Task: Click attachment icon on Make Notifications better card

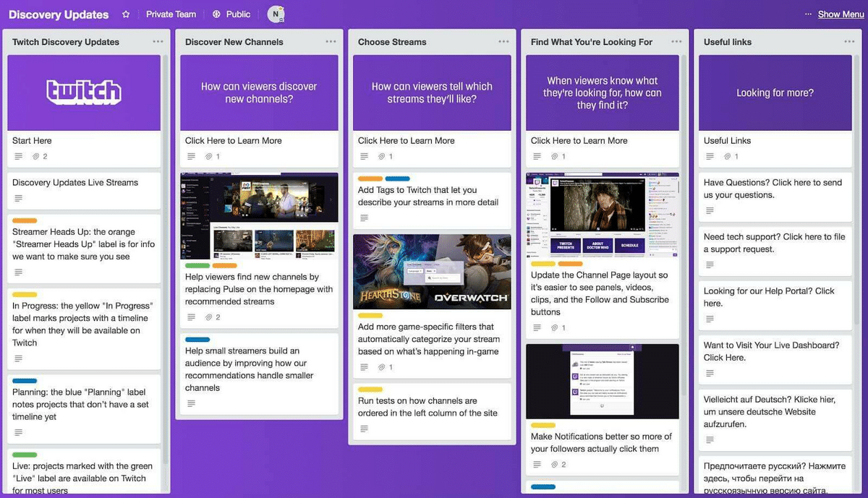Action: [554, 465]
